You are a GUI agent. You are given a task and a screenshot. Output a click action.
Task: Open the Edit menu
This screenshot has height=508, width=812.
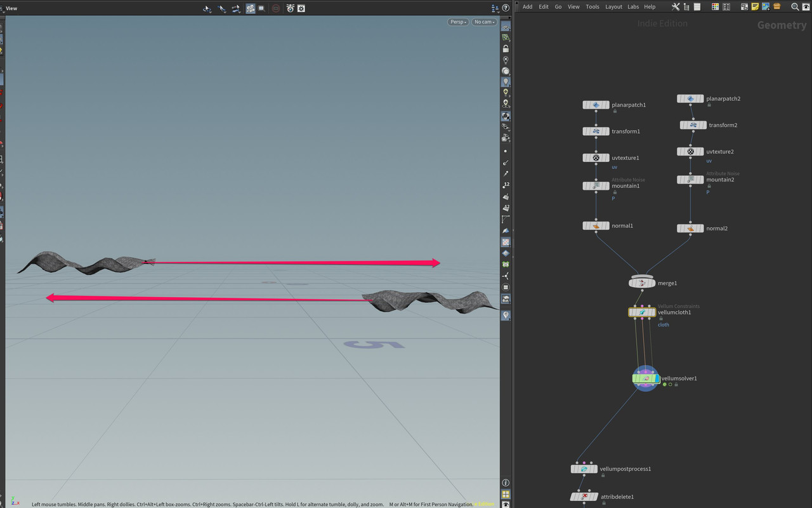tap(544, 6)
